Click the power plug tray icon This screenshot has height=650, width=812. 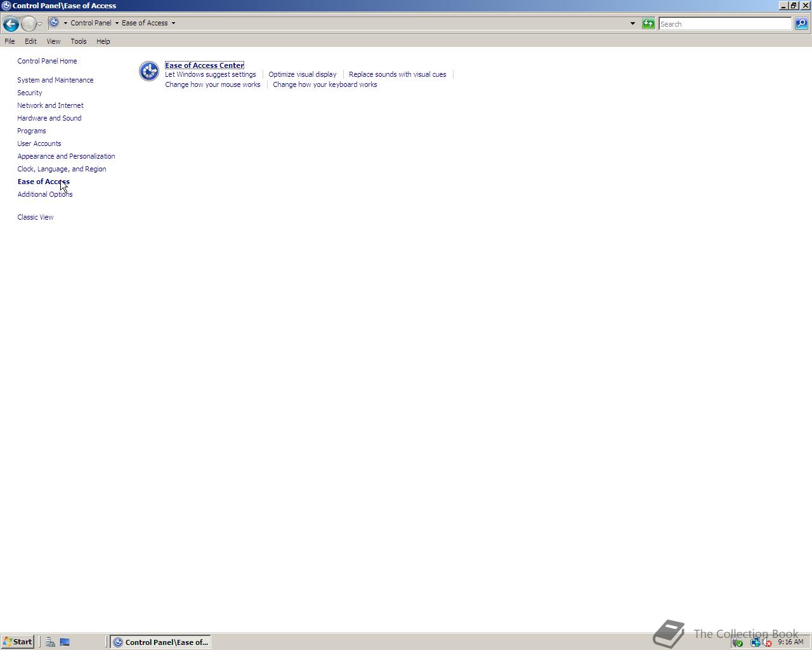click(738, 642)
